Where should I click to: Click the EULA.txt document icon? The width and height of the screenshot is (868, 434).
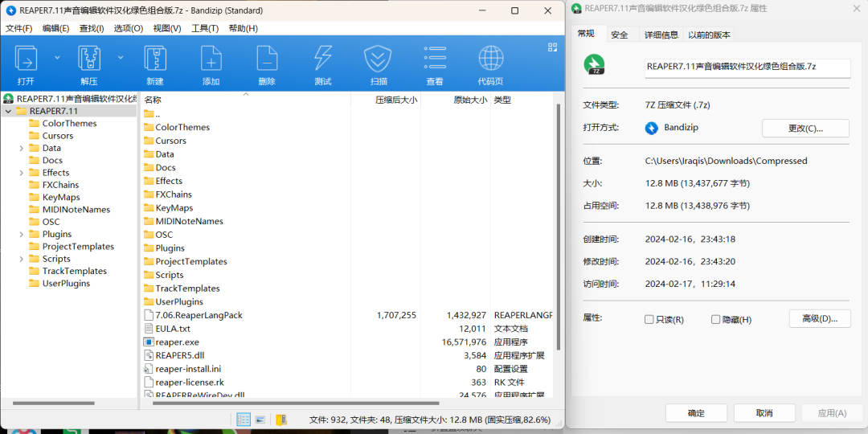[148, 328]
